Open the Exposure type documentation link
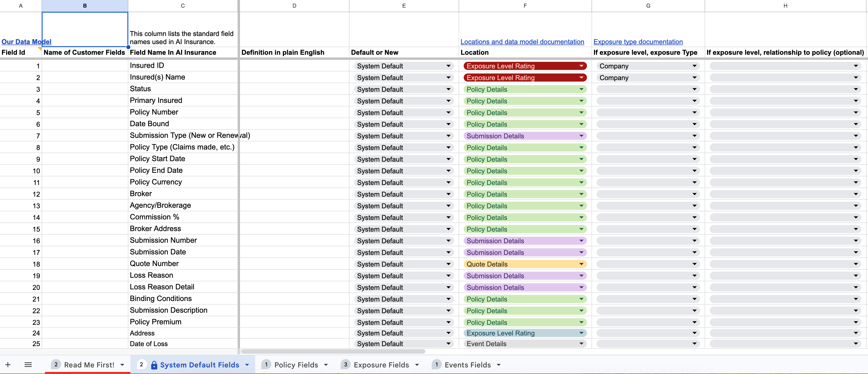868x374 pixels. [638, 41]
